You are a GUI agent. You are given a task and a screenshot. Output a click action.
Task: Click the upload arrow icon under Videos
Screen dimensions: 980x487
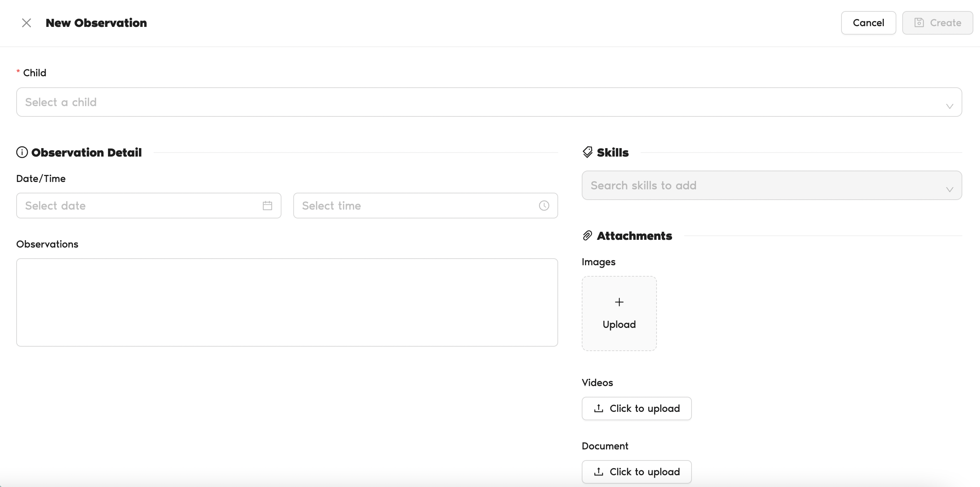[x=598, y=408]
